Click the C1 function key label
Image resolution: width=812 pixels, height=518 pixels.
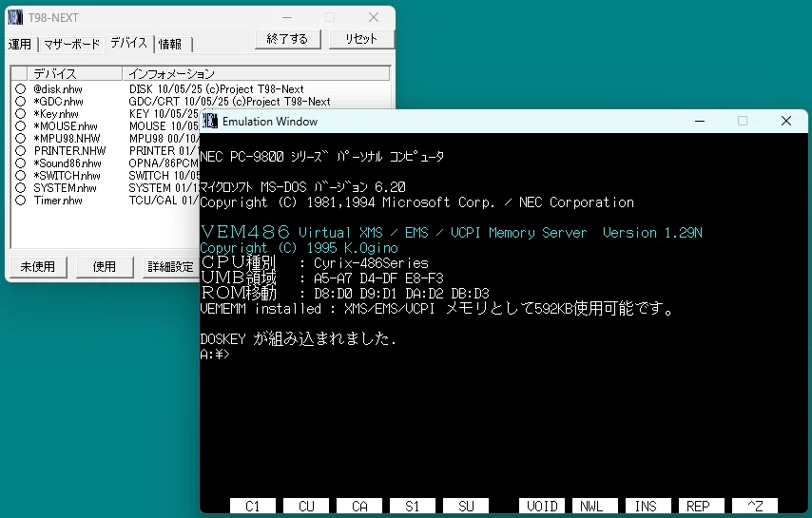pyautogui.click(x=253, y=506)
